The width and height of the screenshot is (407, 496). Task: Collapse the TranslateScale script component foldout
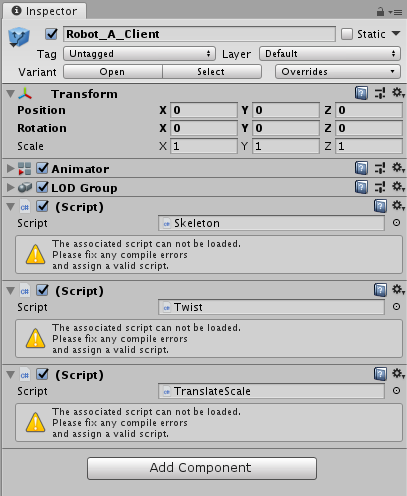(x=10, y=375)
